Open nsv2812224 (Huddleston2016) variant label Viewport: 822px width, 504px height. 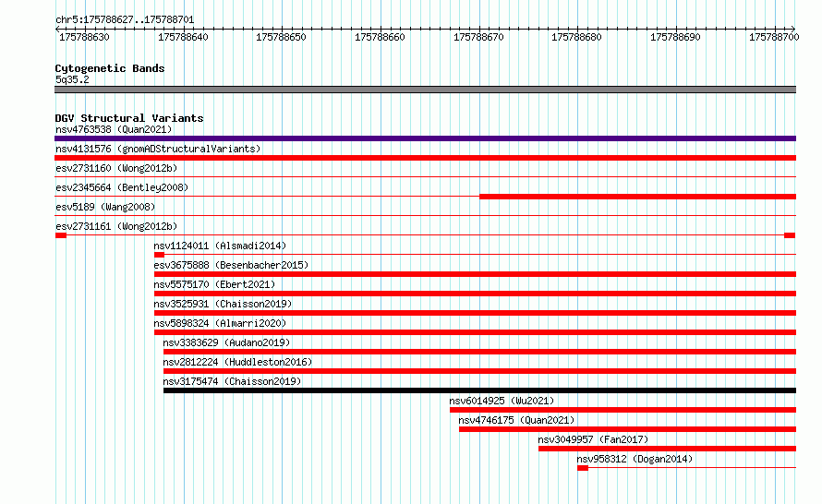coord(237,362)
